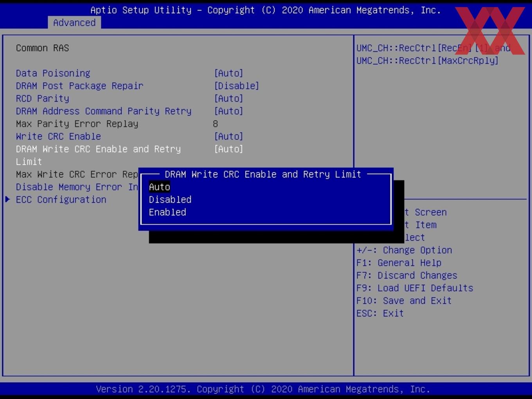532x399 pixels.
Task: Select the Advanced tab
Action: [74, 23]
